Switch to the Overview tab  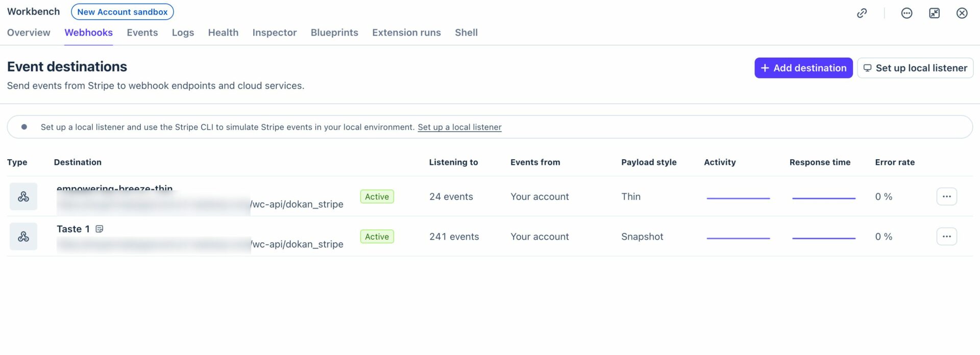(29, 33)
